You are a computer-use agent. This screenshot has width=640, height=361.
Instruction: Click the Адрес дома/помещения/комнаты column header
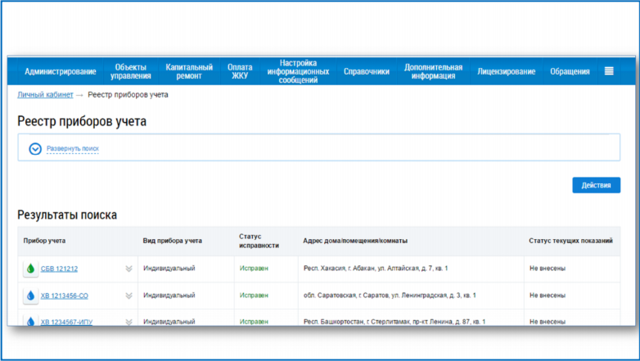point(355,241)
